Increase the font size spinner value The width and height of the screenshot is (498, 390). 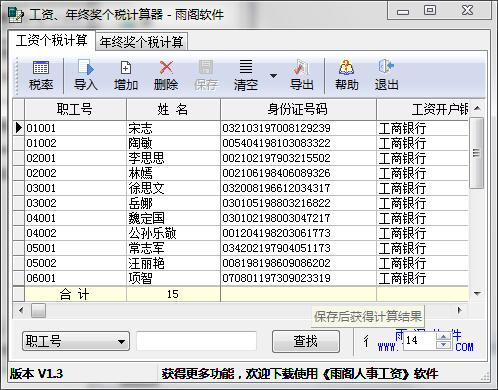click(x=443, y=337)
